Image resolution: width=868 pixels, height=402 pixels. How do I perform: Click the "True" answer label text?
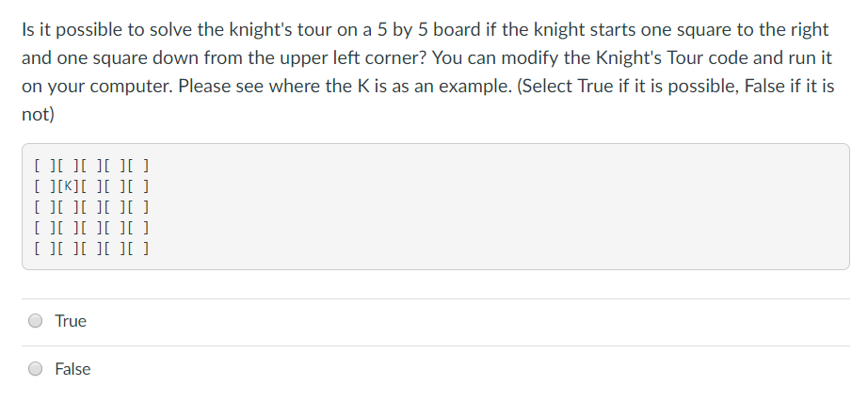point(71,321)
